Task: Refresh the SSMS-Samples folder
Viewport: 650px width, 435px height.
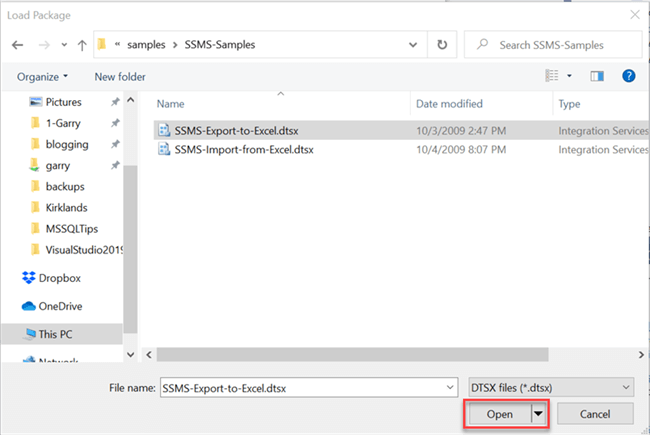Action: pyautogui.click(x=442, y=44)
